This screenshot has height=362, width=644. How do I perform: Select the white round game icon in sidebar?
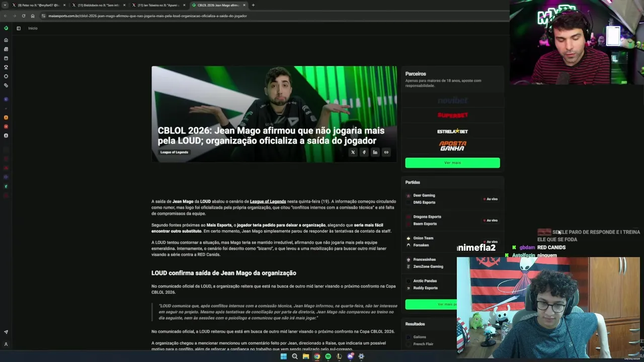[x=6, y=136]
